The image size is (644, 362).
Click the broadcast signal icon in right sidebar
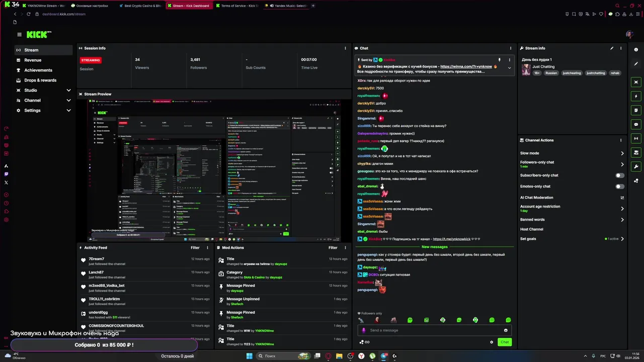(636, 138)
